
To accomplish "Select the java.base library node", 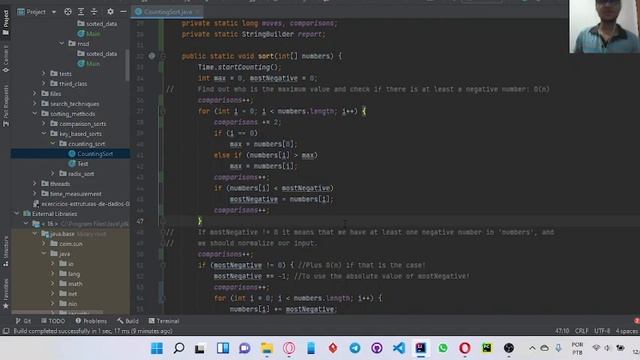I will [62, 234].
